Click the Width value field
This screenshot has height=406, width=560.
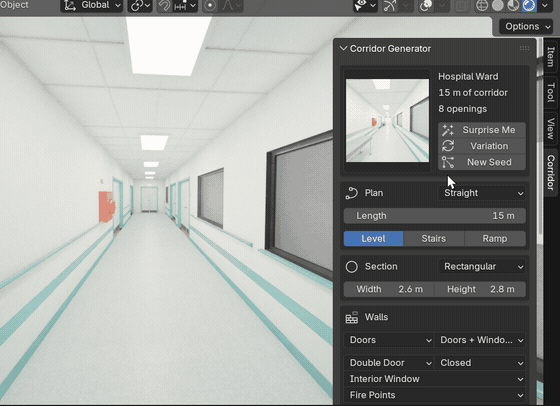[389, 289]
